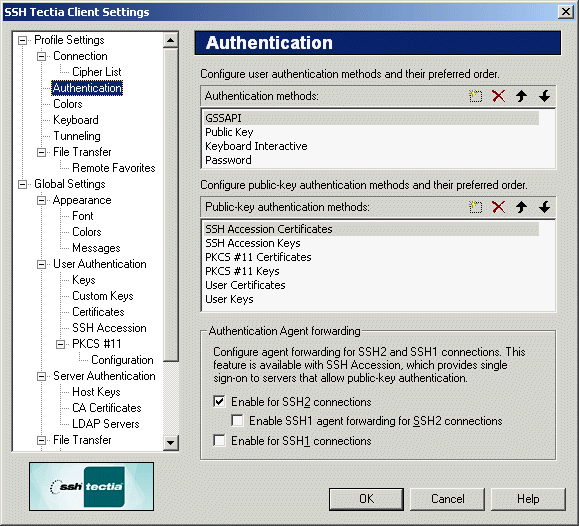579x526 pixels.
Task: Move the public-key method down
Action: (544, 207)
